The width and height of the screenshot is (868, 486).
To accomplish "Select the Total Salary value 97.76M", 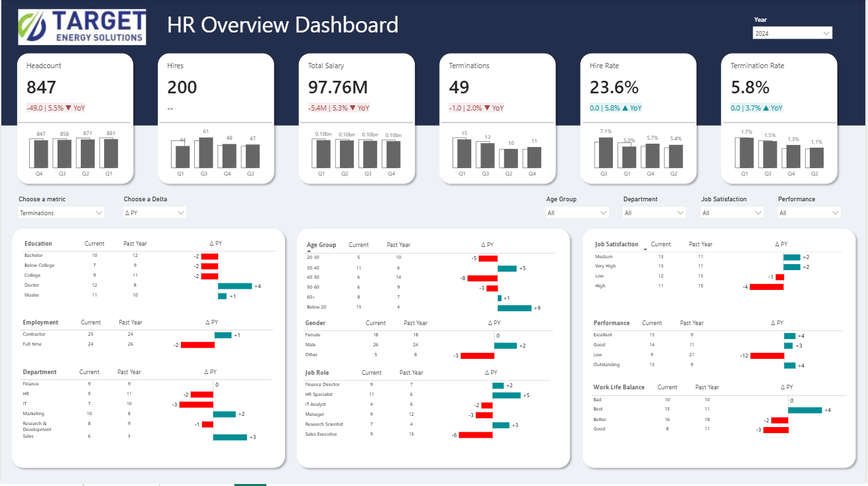I will pos(338,87).
